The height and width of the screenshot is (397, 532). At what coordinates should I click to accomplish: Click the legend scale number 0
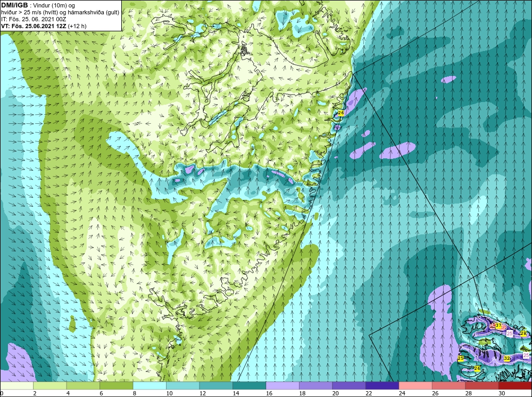pyautogui.click(x=2, y=393)
